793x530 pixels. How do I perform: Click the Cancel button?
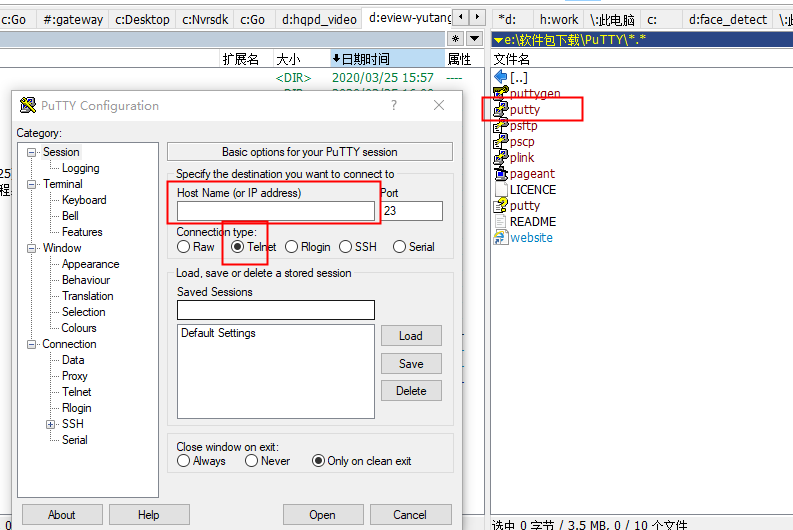coord(410,515)
